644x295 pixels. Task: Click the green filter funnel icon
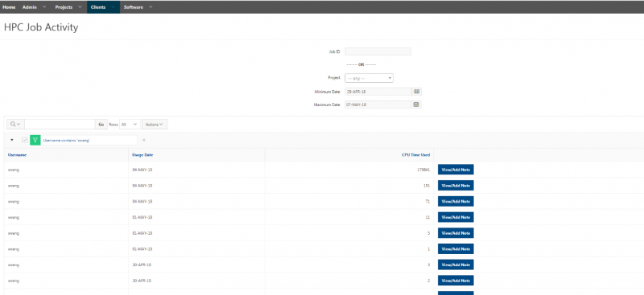pos(35,140)
